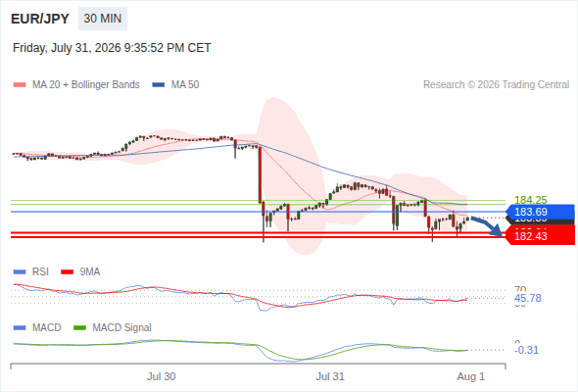Click the MA 20 + Bollinger Bands label
Screen dimensions: 578x392
(x=86, y=85)
